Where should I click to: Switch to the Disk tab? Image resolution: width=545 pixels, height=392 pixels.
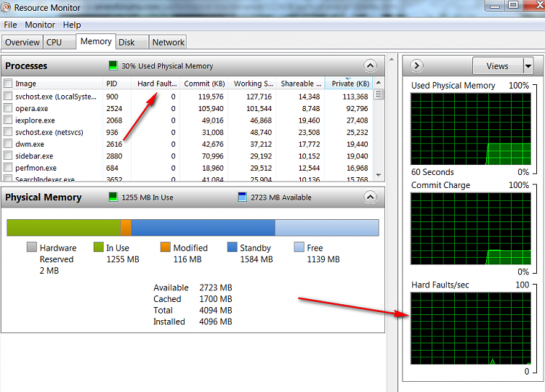(x=132, y=42)
